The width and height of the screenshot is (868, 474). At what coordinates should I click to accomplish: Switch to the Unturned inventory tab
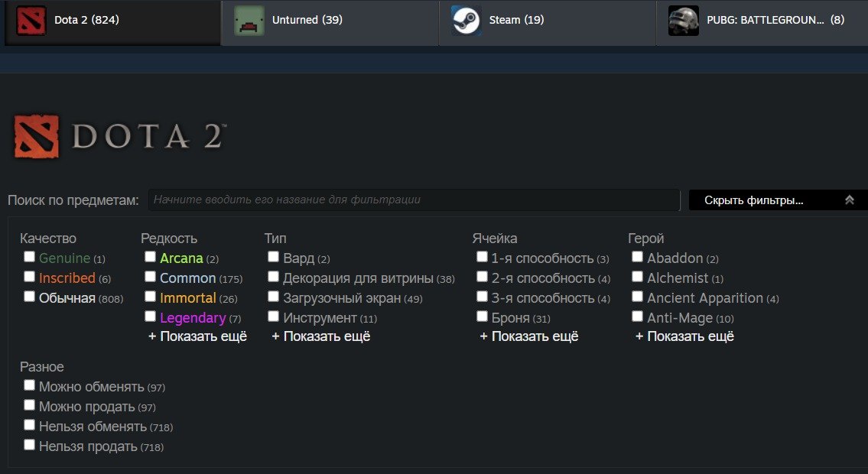point(330,23)
